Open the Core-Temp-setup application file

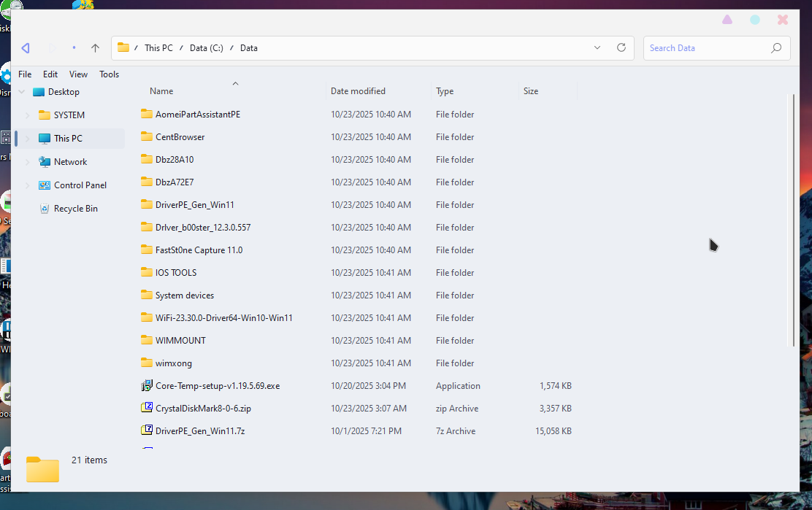[217, 386]
